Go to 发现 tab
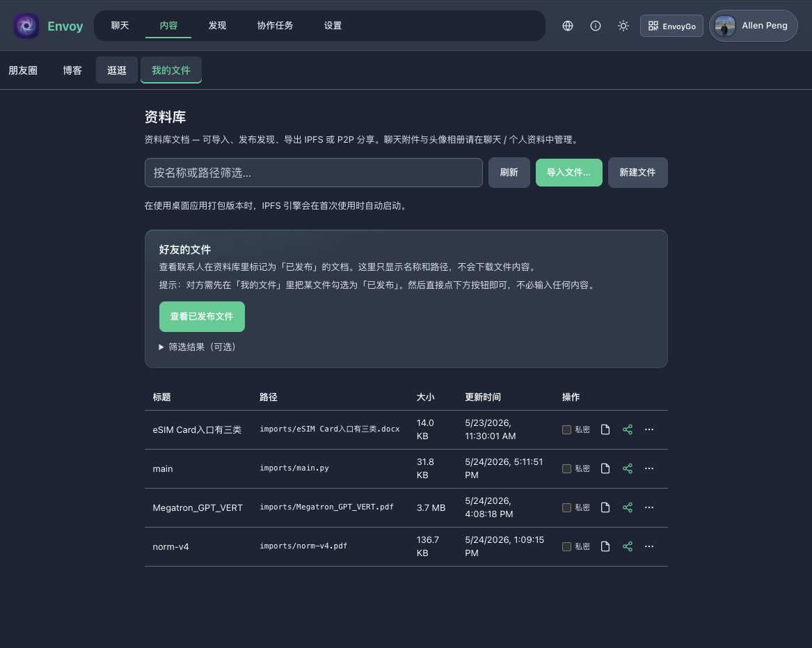The height and width of the screenshot is (648, 812). (218, 25)
